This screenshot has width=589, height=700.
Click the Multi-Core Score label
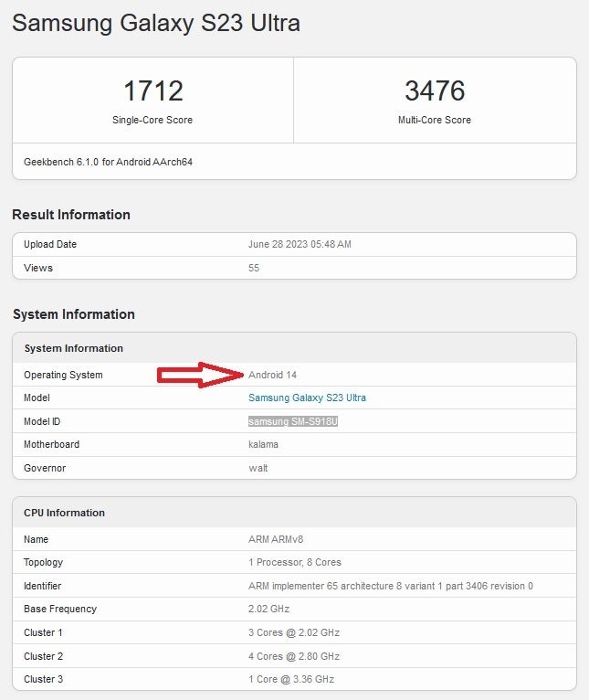[x=435, y=120]
